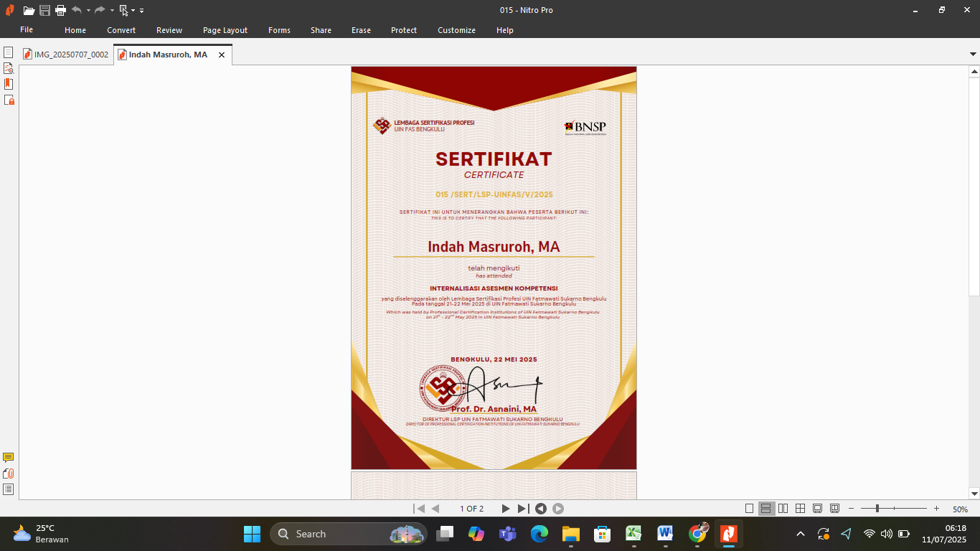Open the Customize Quick Access Toolbar dropdown
The height and width of the screenshot is (551, 980).
[142, 10]
